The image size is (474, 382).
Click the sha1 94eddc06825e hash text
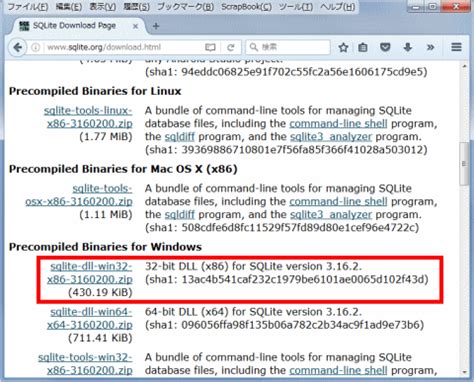pos(286,72)
